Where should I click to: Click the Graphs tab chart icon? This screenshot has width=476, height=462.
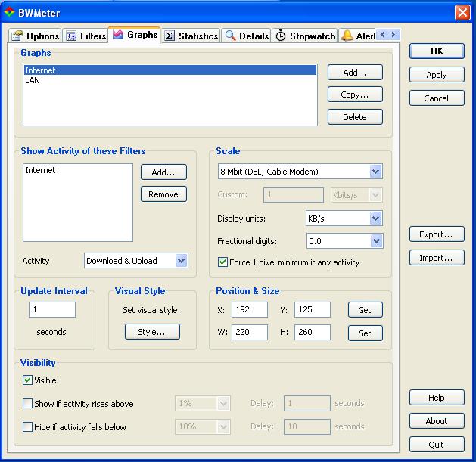click(118, 34)
